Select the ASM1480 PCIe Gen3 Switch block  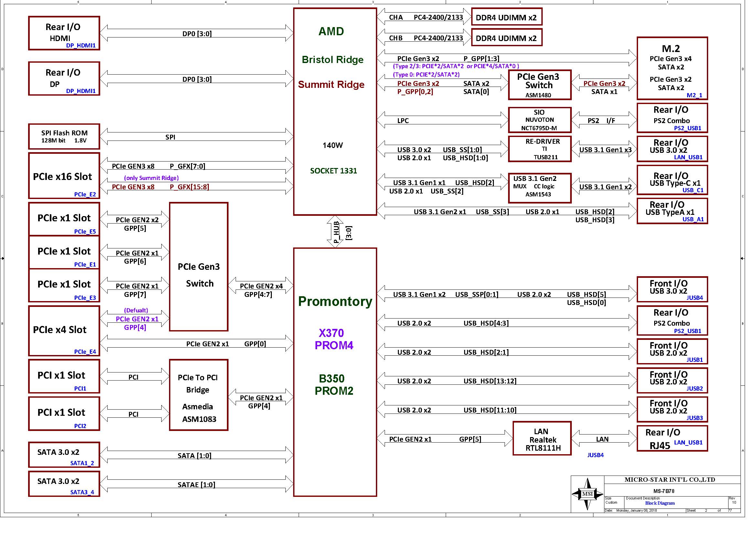pyautogui.click(x=539, y=85)
